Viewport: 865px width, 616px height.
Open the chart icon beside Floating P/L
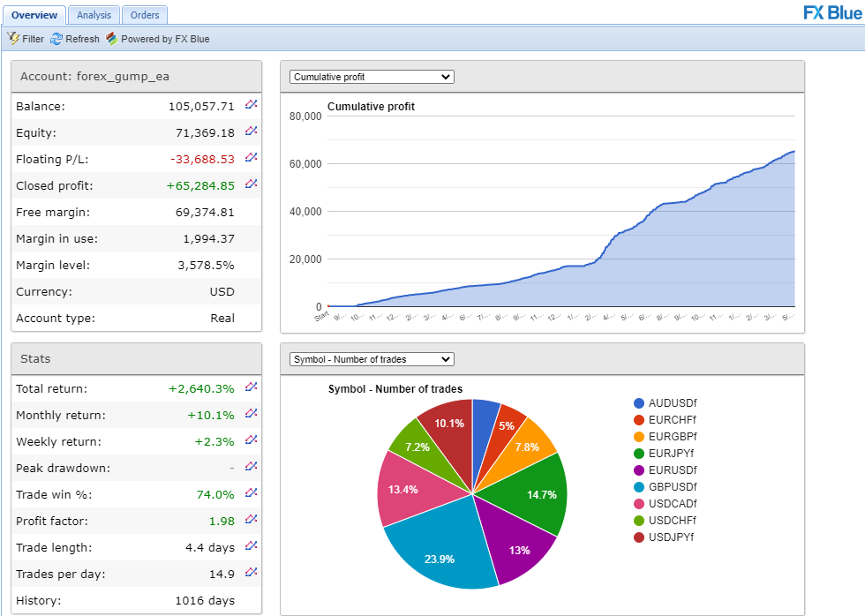click(x=251, y=157)
